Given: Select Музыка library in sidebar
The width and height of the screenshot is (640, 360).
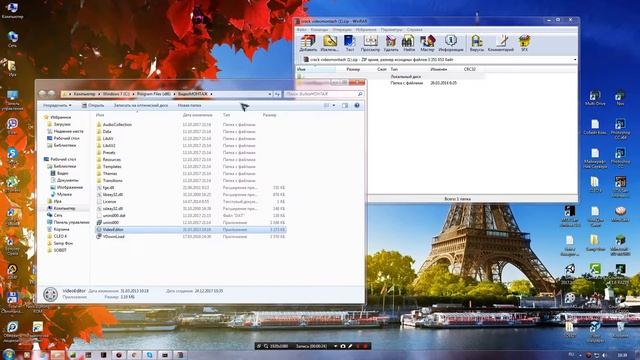Looking at the screenshot, I should pyautogui.click(x=64, y=194).
